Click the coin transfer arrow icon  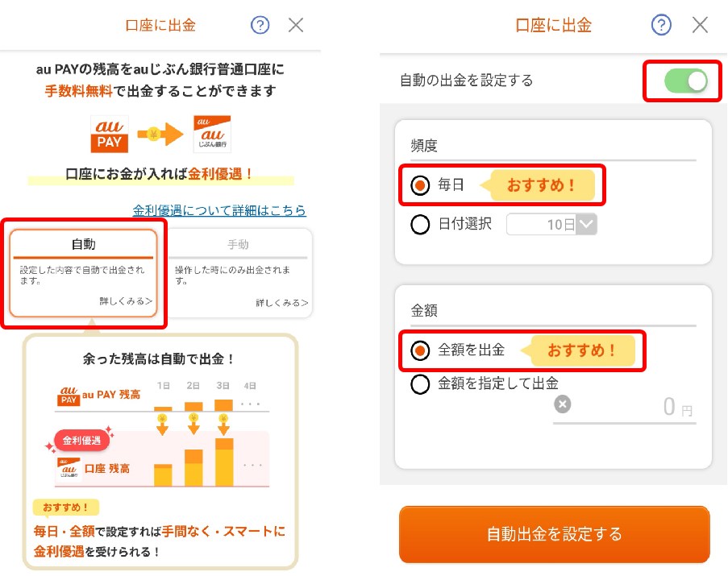click(159, 133)
